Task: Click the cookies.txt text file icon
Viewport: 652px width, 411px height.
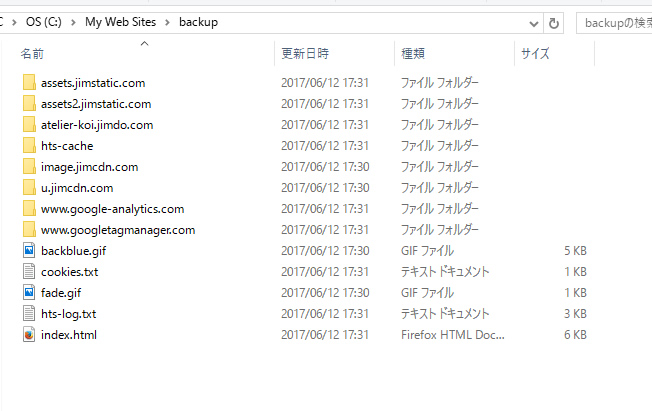Action: click(x=29, y=272)
